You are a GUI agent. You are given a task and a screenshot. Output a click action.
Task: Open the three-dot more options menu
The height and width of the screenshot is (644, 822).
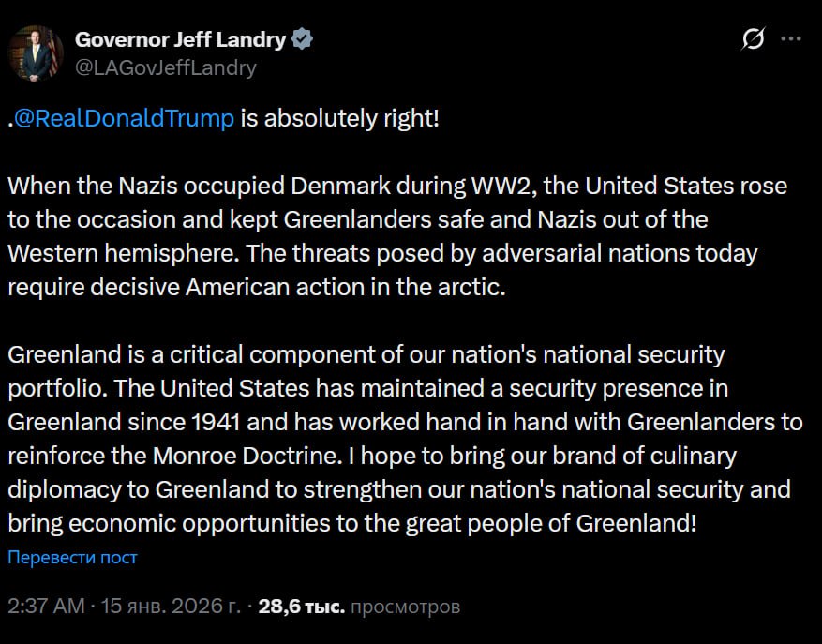[x=791, y=39]
